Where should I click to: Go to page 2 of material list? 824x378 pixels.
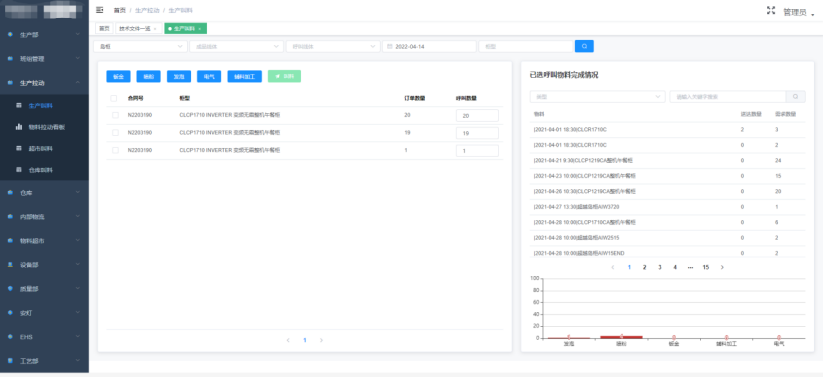[x=644, y=267]
